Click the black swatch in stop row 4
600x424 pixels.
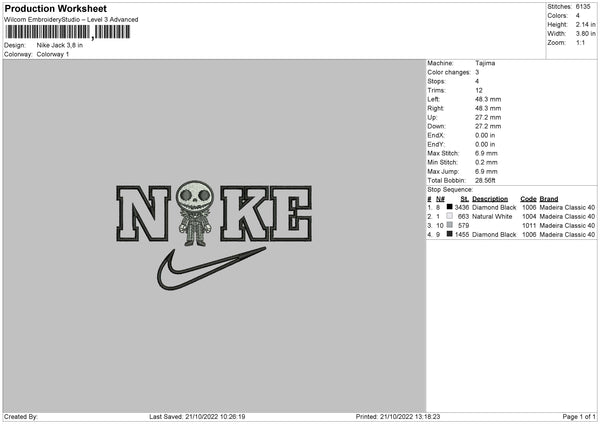click(450, 234)
